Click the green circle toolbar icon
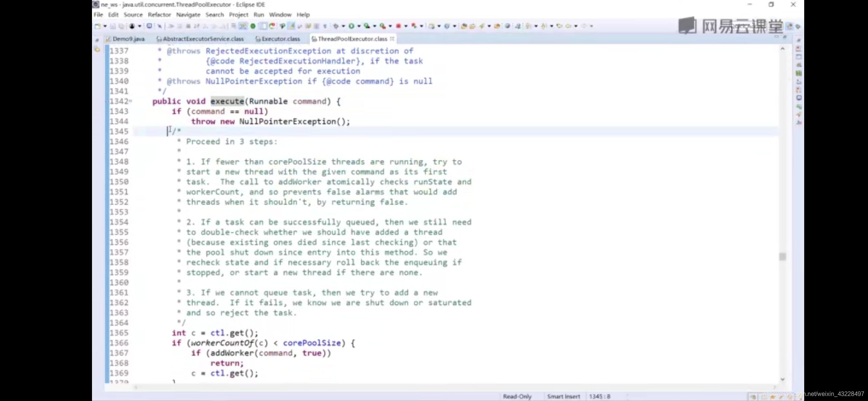This screenshot has height=401, width=868. [253, 26]
